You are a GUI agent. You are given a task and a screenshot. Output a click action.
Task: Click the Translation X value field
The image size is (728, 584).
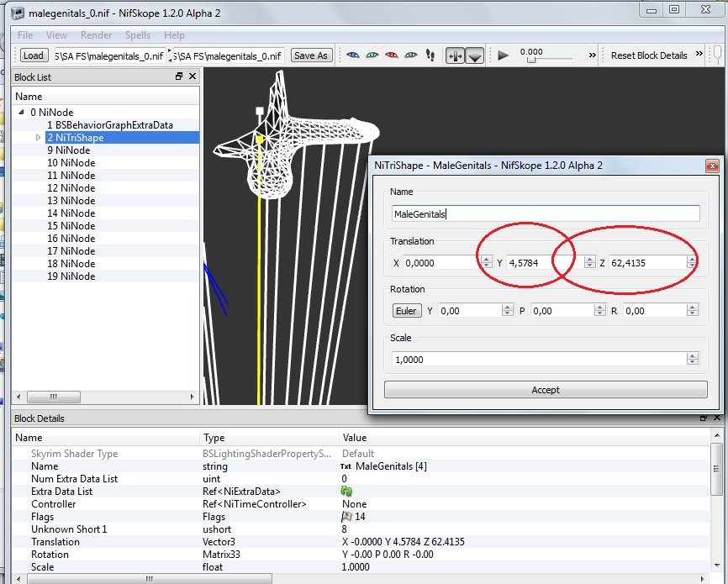[441, 263]
